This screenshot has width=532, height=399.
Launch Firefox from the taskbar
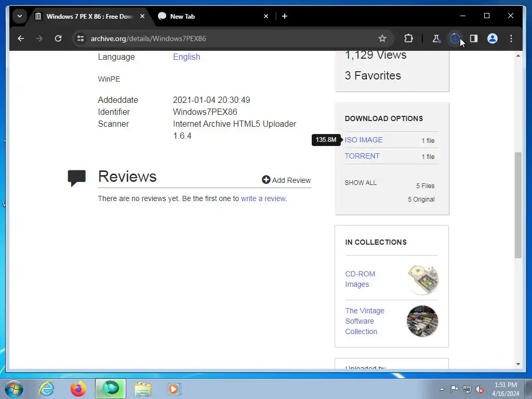click(78, 389)
